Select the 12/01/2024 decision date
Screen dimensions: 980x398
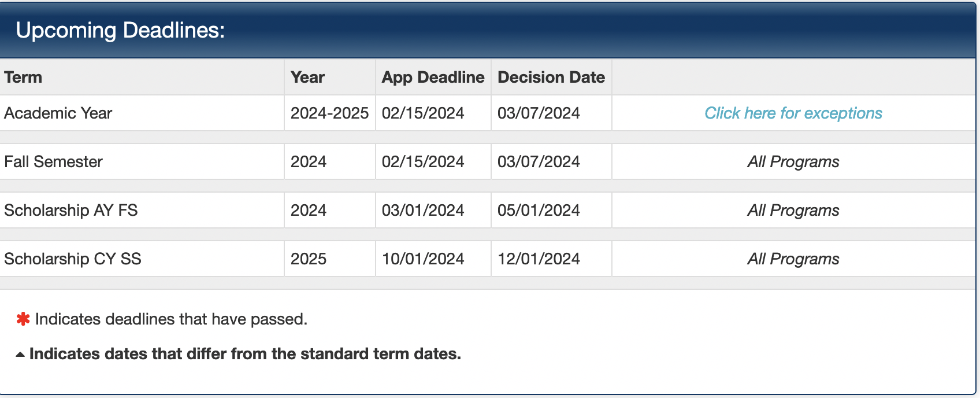(539, 259)
